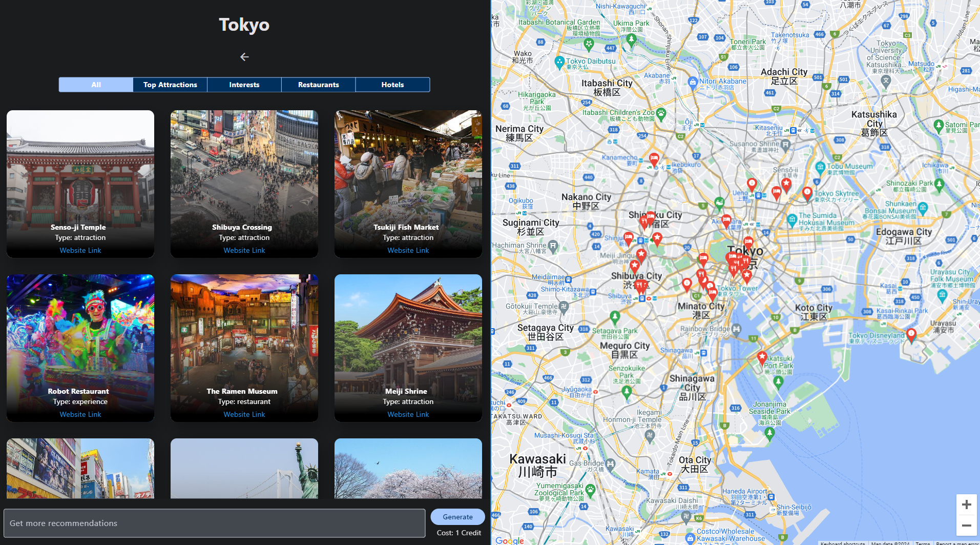Click the Gotokuji Temple marker icon
The width and height of the screenshot is (980, 545).
point(564,307)
